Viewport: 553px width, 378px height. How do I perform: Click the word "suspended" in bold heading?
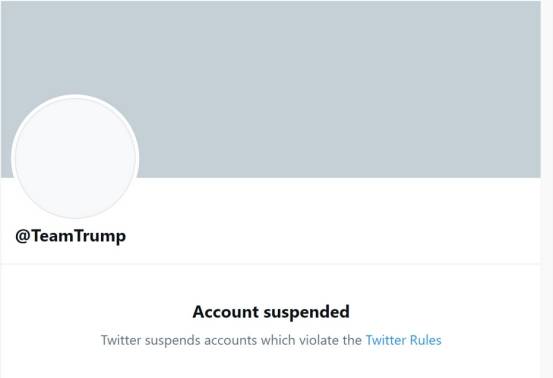pos(306,312)
